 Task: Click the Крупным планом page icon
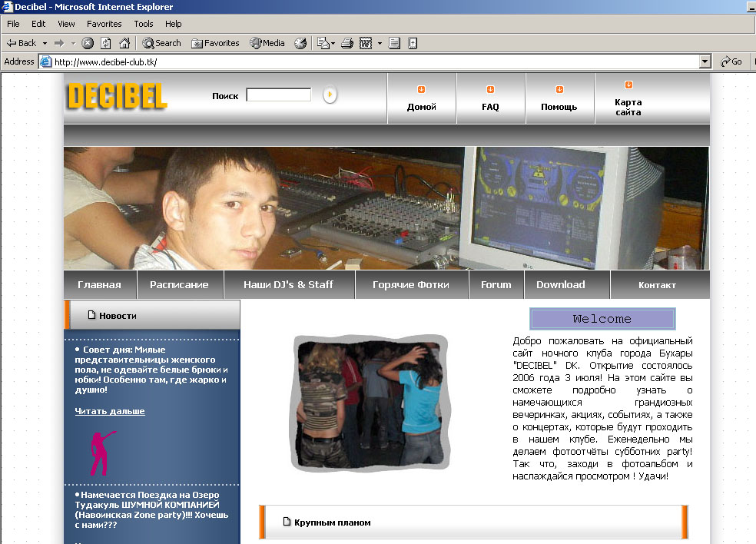point(287,521)
